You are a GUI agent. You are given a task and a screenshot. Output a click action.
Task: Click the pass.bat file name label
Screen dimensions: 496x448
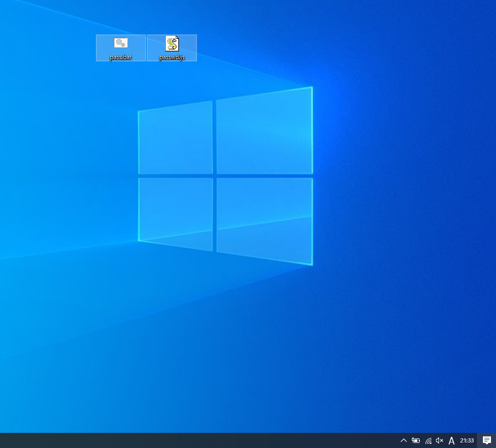[120, 57]
